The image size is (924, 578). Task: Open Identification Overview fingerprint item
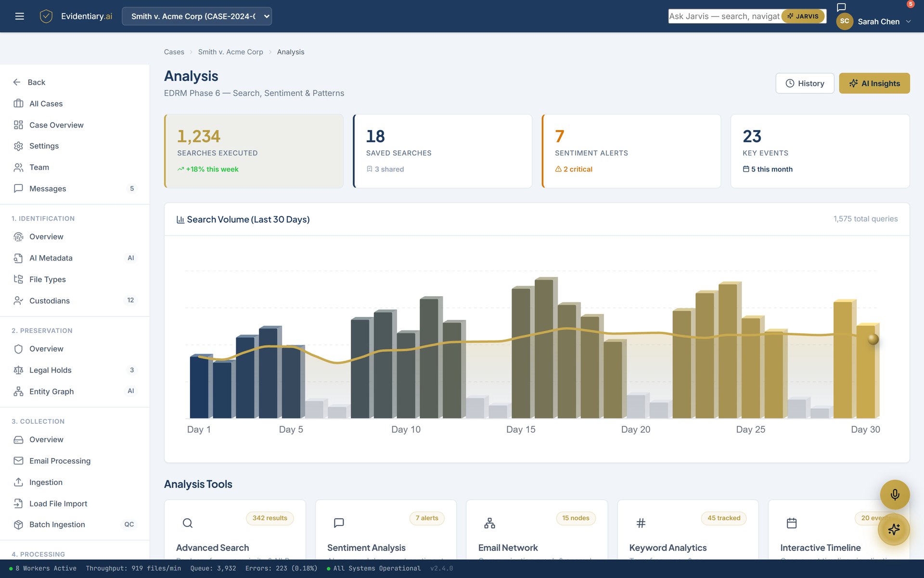pyautogui.click(x=75, y=236)
